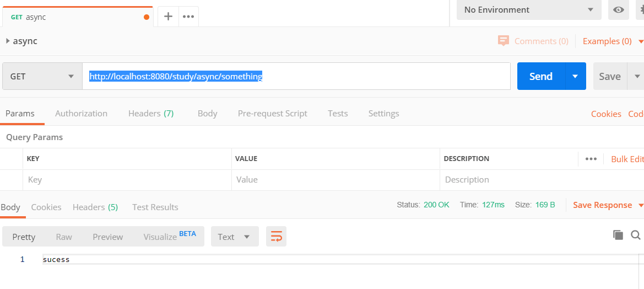Open the response Headers (5) tab
Image resolution: width=644 pixels, height=289 pixels.
tap(95, 207)
